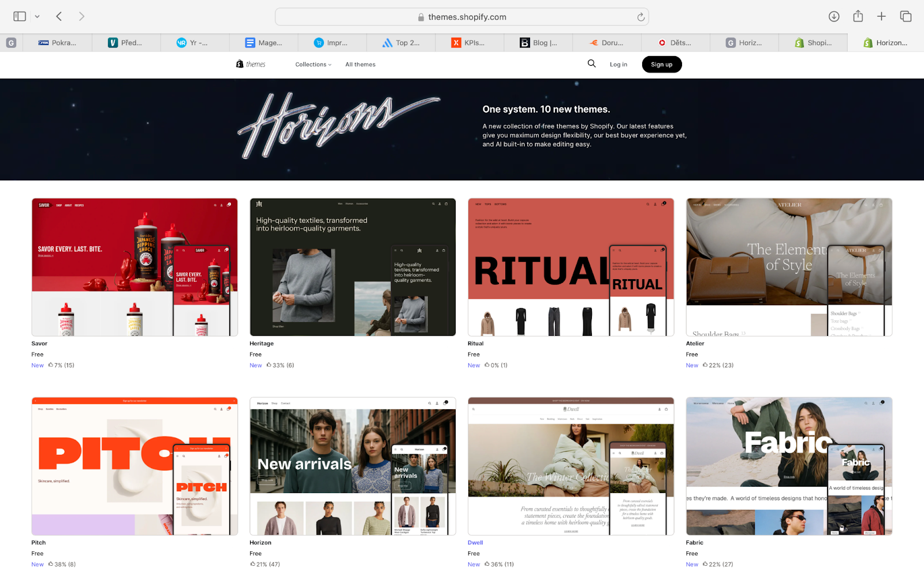This screenshot has height=578, width=924.
Task: Click the Heritage theme name
Action: pos(262,344)
